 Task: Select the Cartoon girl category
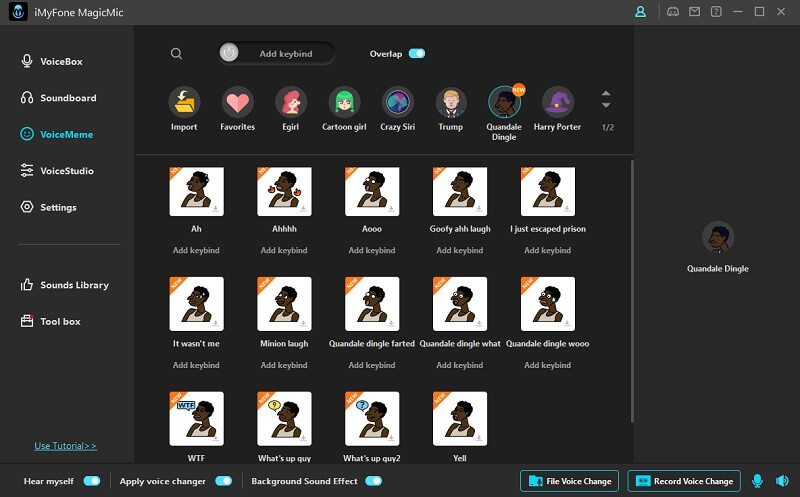pyautogui.click(x=344, y=102)
